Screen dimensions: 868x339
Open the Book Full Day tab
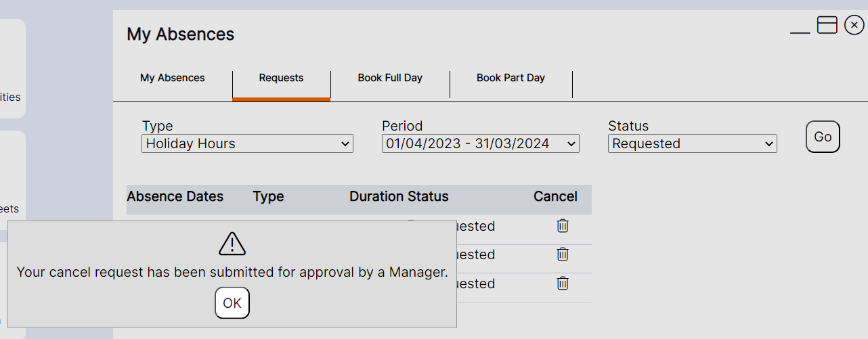[390, 78]
